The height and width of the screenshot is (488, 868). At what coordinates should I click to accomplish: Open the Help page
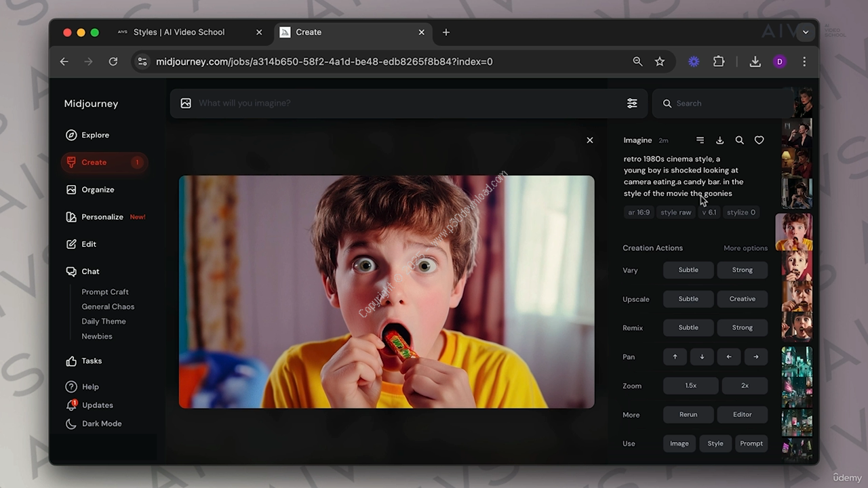tap(82, 387)
